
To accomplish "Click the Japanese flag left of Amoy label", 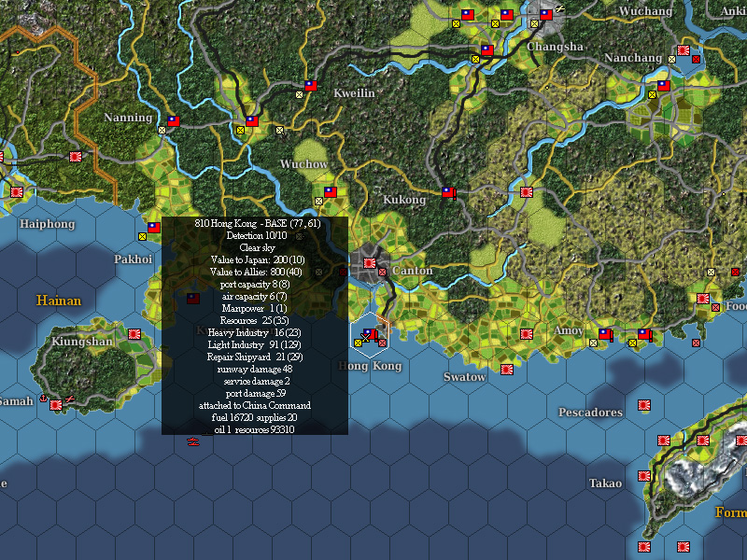I will (x=527, y=334).
